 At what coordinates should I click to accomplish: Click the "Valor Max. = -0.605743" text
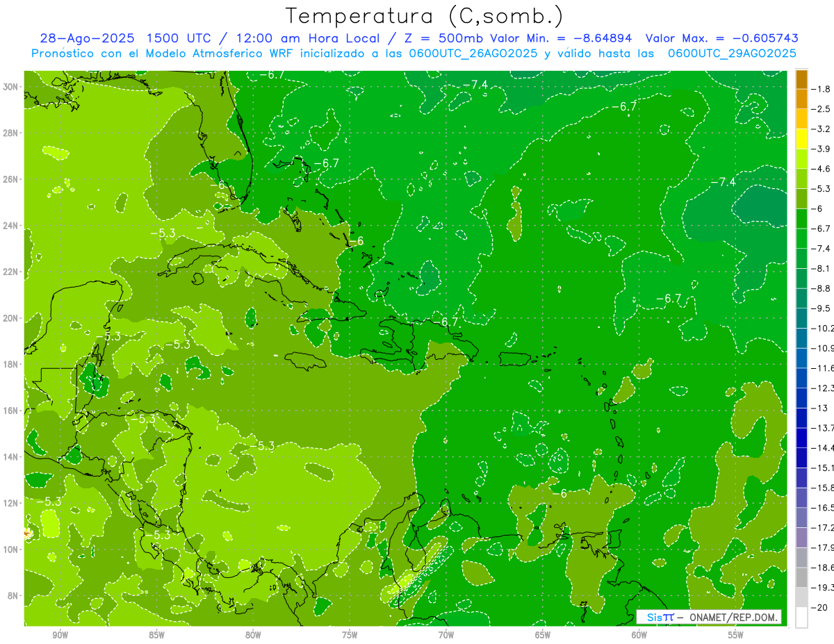(721, 38)
